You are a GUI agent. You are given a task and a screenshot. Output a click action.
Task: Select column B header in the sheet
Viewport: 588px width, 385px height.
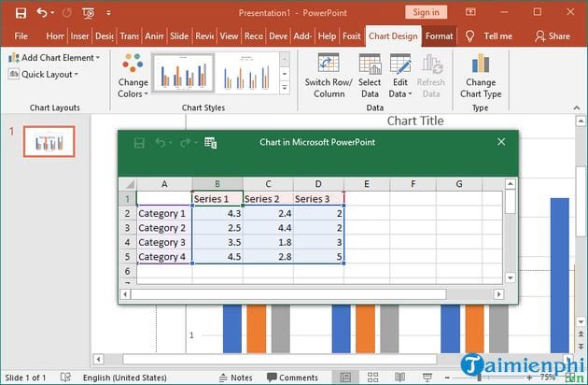click(x=217, y=184)
